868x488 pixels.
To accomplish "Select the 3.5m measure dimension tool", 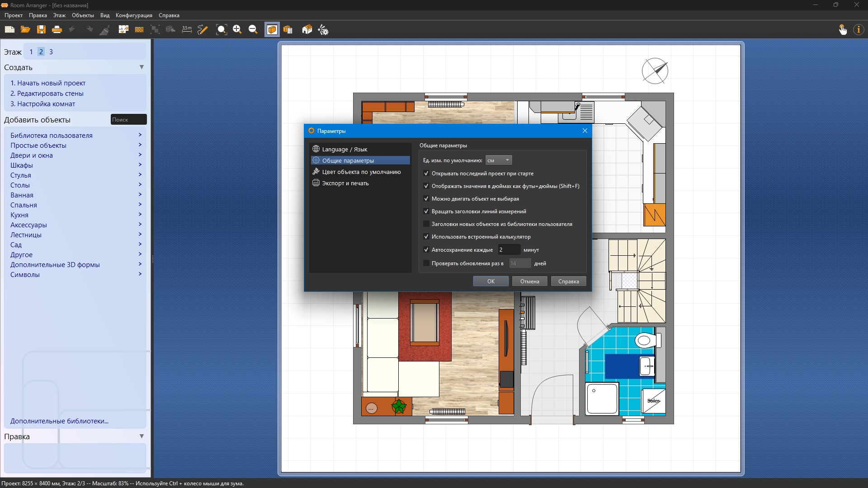I will (187, 30).
